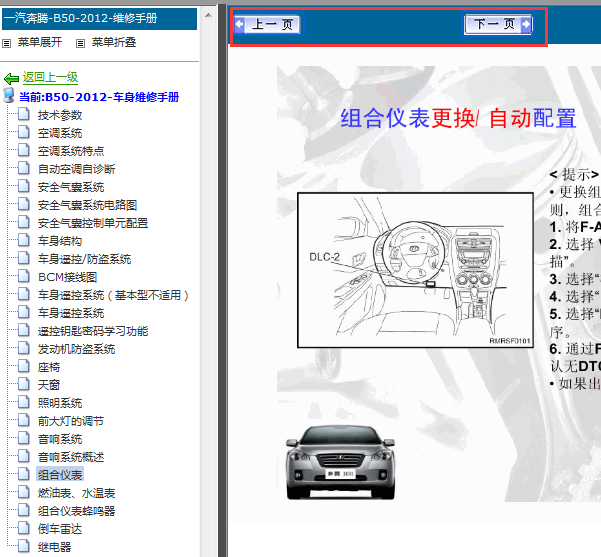Click document icon next to 天窗
The width and height of the screenshot is (601, 557).
tap(24, 384)
